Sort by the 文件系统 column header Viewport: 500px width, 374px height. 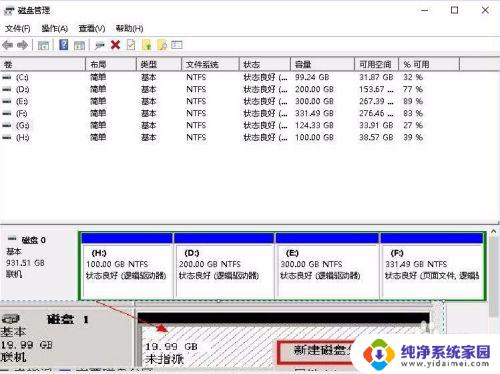click(210, 64)
